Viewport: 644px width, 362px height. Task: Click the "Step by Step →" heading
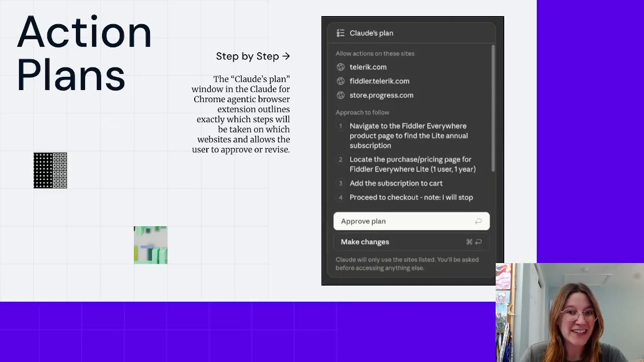click(x=253, y=56)
